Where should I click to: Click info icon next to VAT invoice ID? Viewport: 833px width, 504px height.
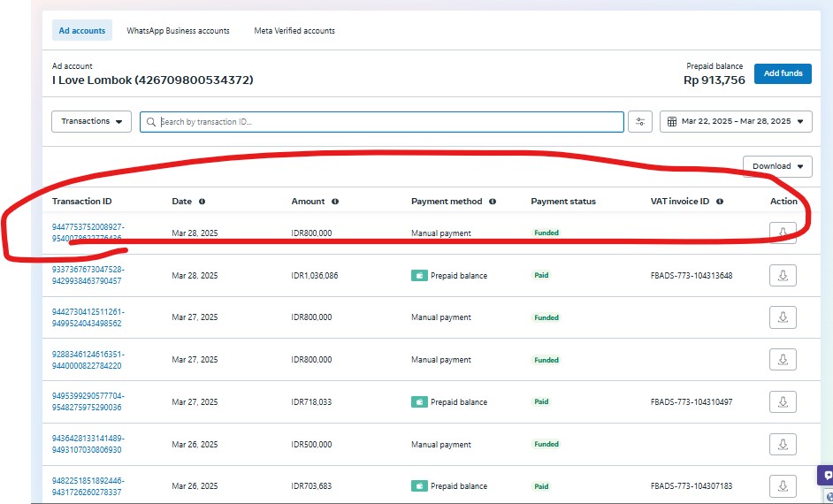pyautogui.click(x=720, y=202)
